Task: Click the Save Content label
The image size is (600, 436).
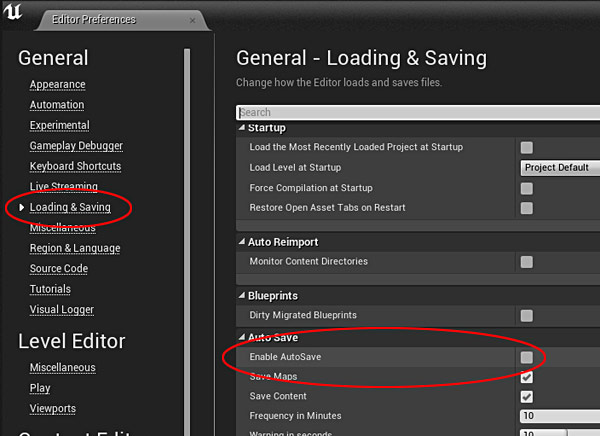Action: pos(278,396)
